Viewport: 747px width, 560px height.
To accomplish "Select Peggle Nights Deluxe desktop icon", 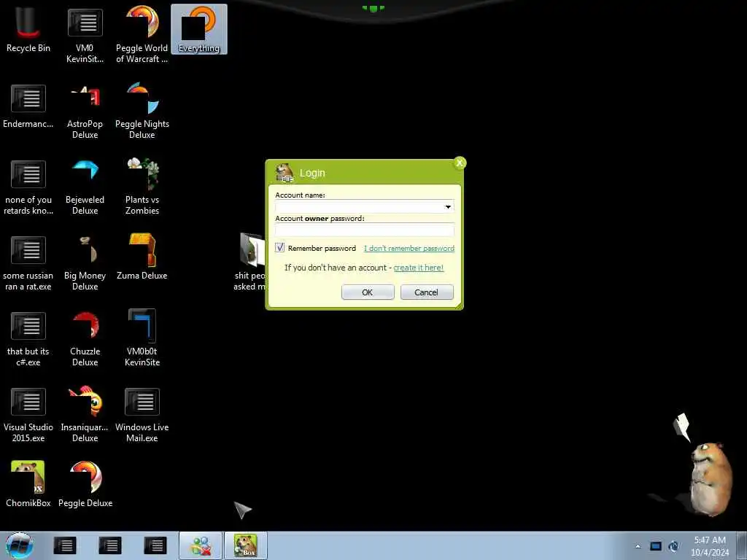I will tap(142, 111).
